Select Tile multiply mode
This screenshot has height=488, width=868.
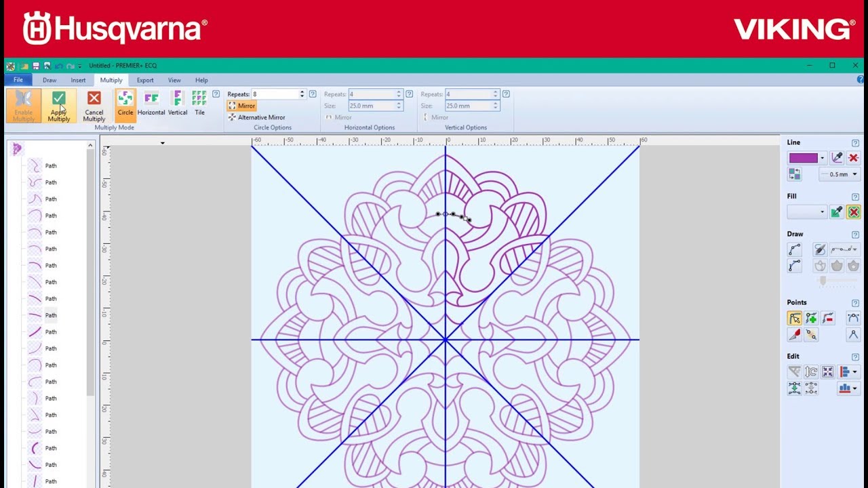(199, 103)
